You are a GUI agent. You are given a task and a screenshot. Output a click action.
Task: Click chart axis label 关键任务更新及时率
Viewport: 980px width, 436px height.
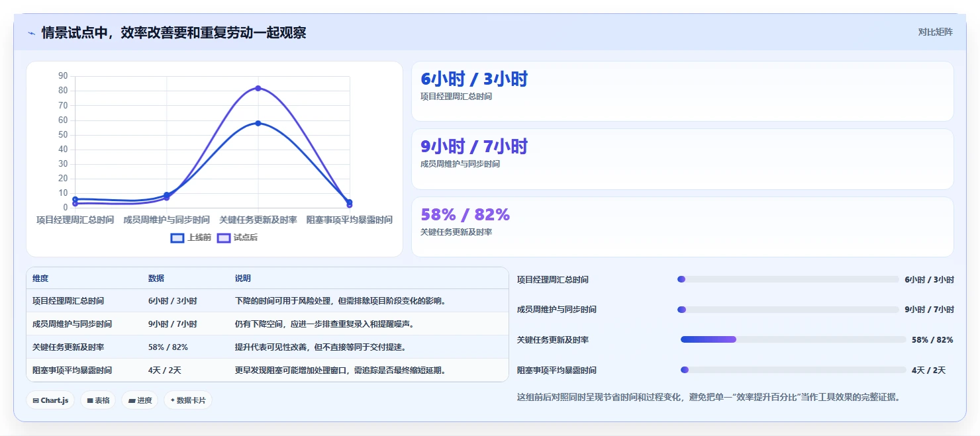click(258, 220)
